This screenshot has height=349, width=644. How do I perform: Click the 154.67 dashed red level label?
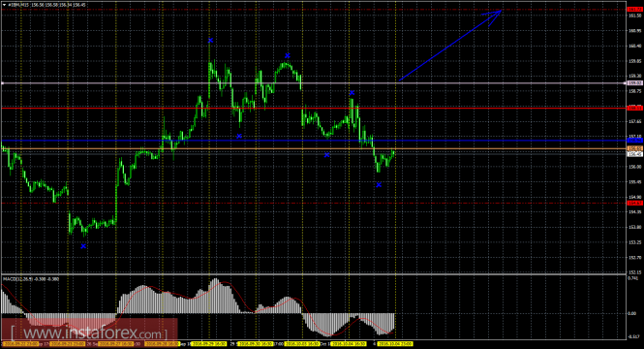point(635,203)
